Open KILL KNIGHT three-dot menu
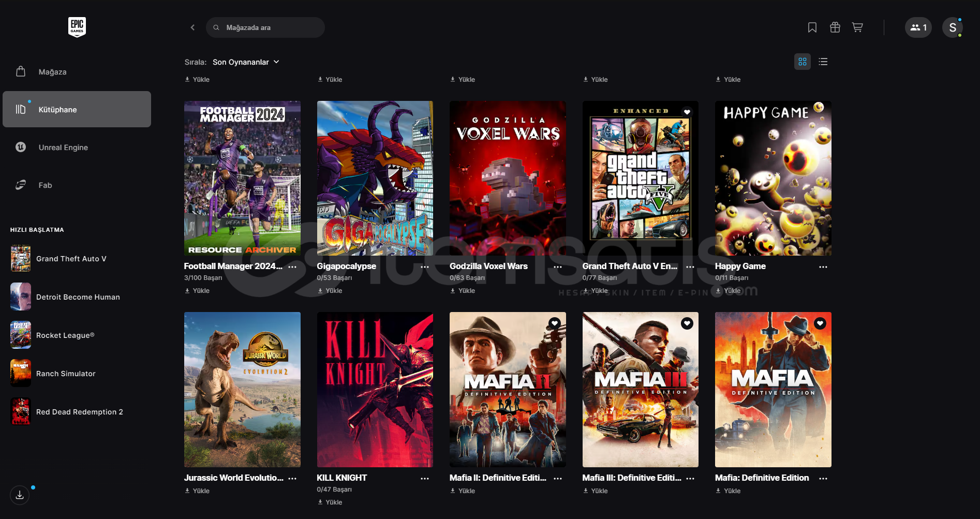 tap(425, 479)
